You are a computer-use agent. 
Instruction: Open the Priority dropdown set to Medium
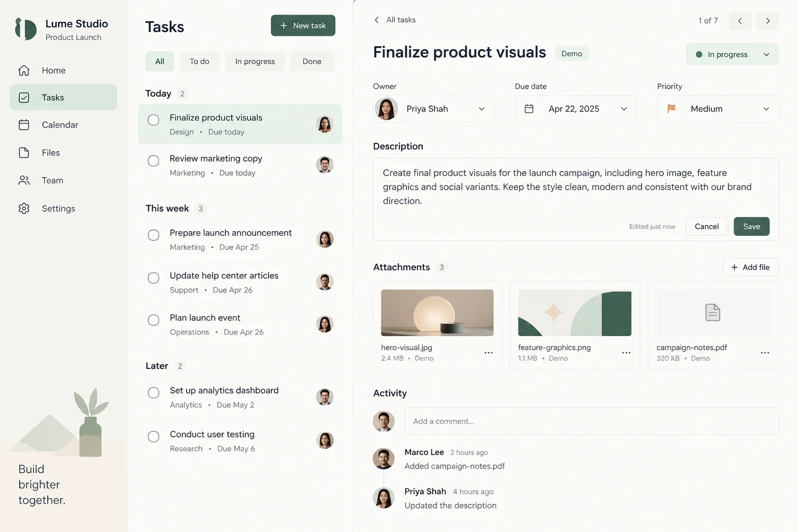pyautogui.click(x=718, y=109)
